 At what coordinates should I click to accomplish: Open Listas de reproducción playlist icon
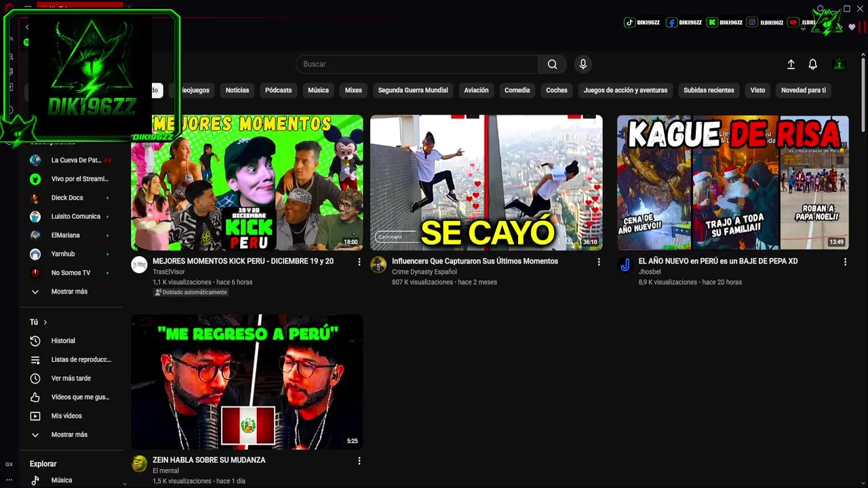(35, 360)
